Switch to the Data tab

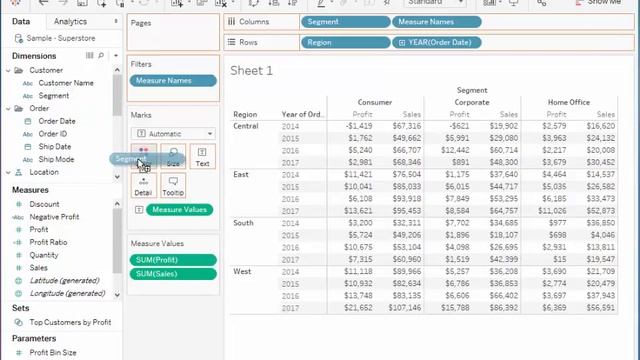(21, 21)
